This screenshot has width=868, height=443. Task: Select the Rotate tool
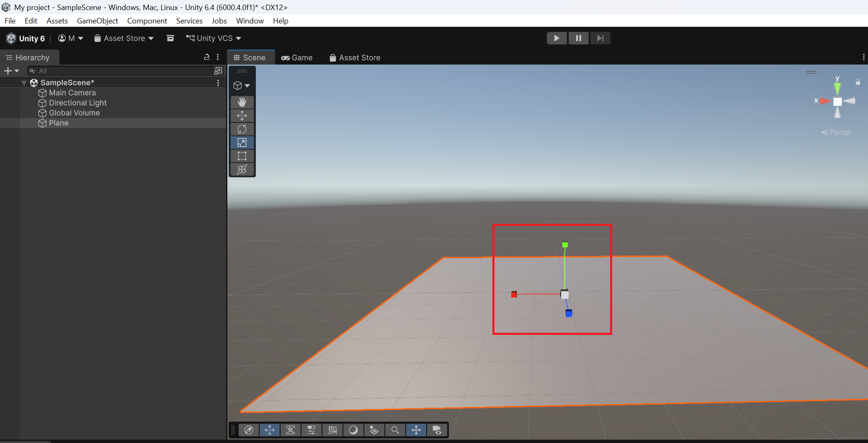242,129
